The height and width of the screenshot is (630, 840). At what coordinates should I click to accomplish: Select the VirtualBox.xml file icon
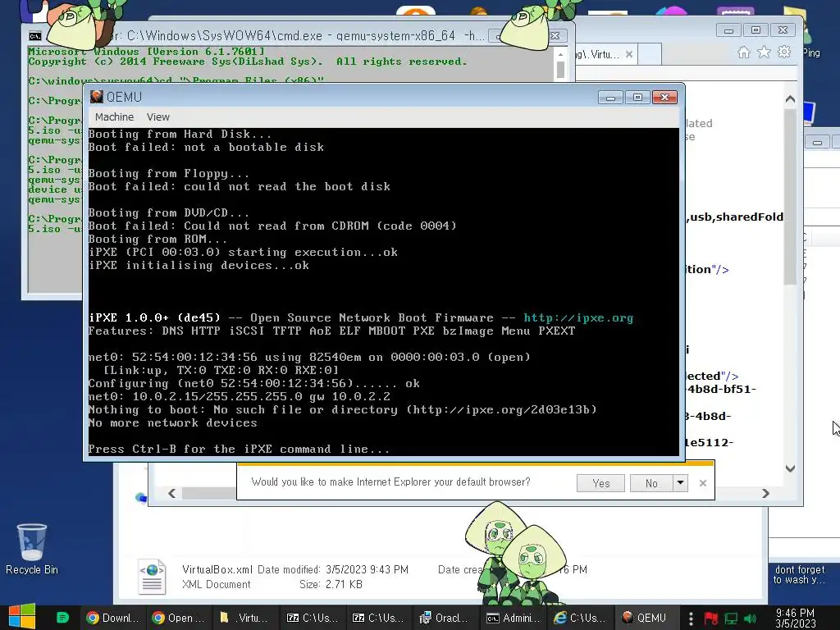(x=152, y=577)
